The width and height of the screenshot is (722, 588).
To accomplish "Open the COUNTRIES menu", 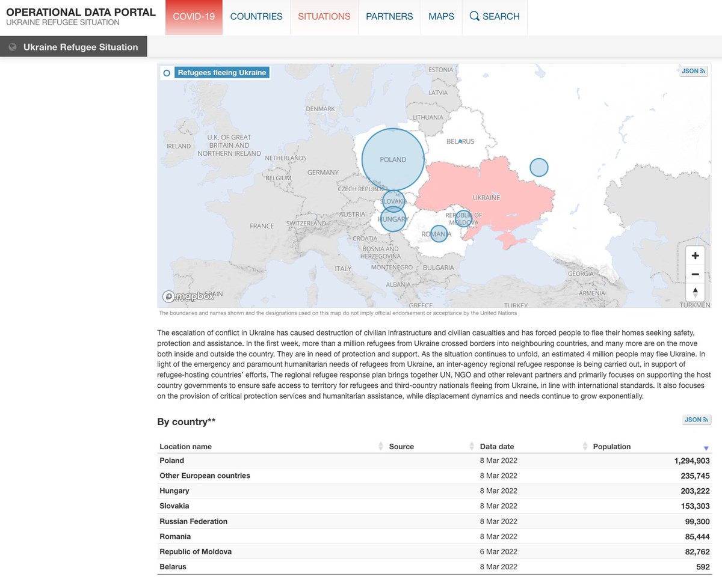I will (x=256, y=17).
